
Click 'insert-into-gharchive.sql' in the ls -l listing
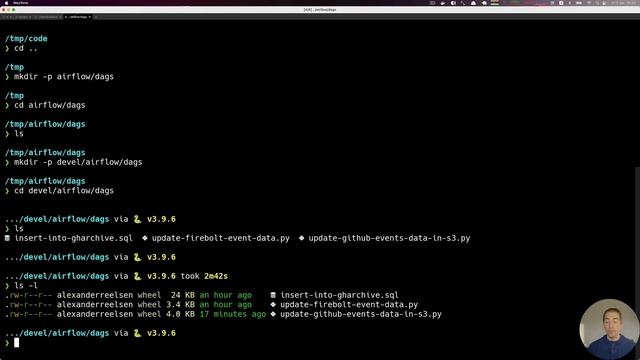click(x=339, y=295)
